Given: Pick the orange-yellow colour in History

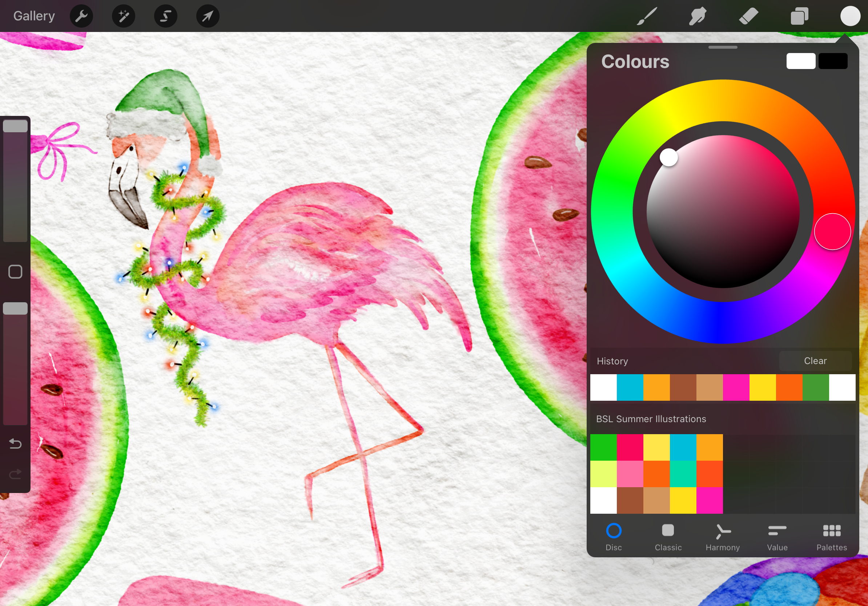Looking at the screenshot, I should (x=657, y=387).
